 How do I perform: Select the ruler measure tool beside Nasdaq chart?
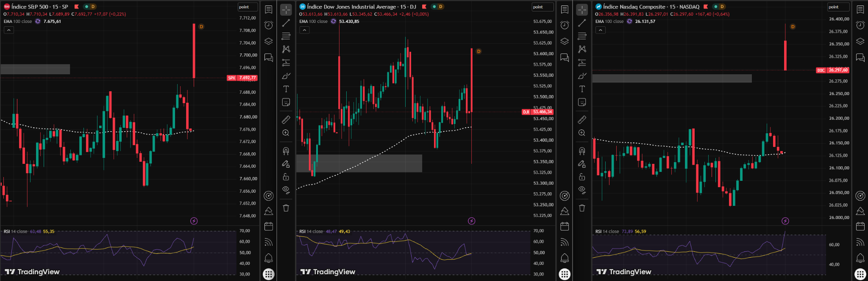click(582, 120)
